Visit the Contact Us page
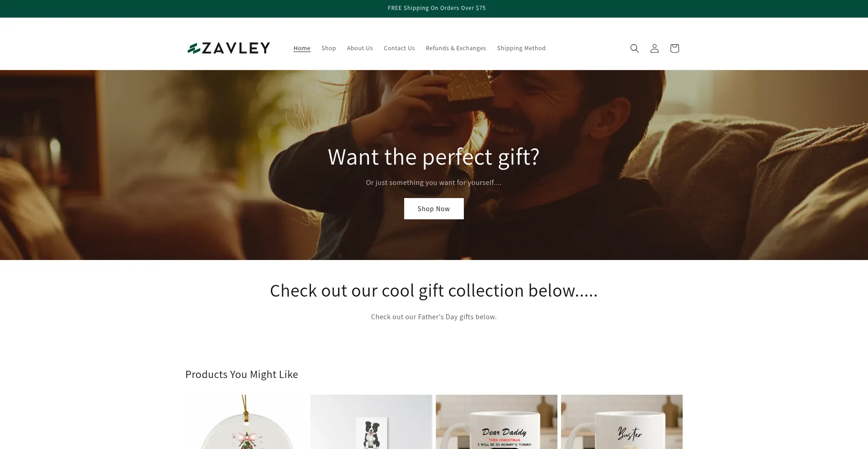 [399, 48]
